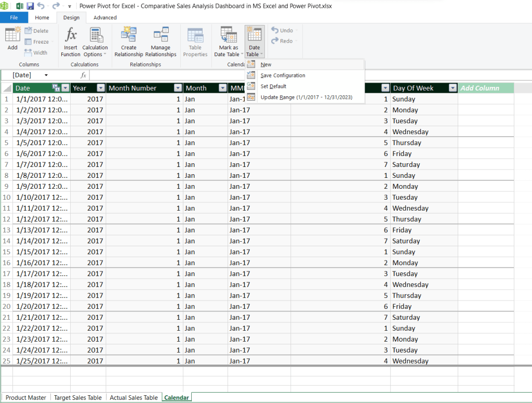532x403 pixels.
Task: Click the formula bar input field
Action: pos(311,75)
